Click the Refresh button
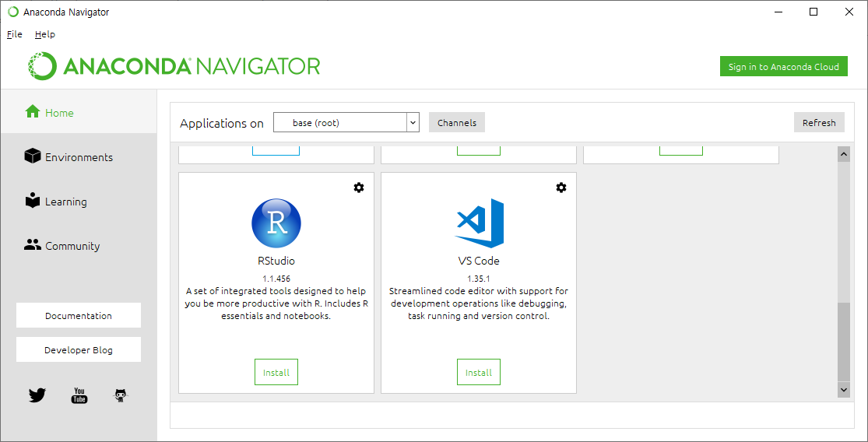Screen dimensions: 868x442 [819, 122]
